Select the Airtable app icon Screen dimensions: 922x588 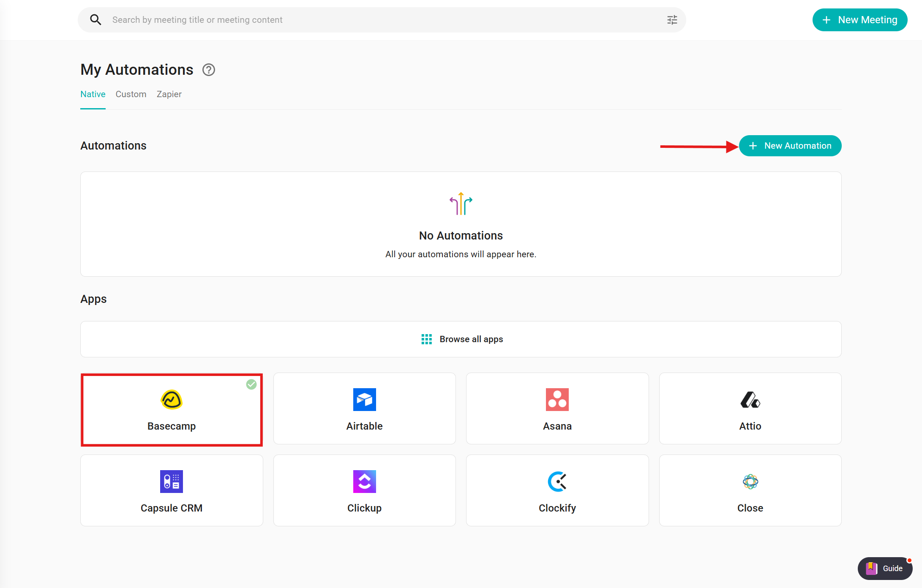[x=364, y=400]
